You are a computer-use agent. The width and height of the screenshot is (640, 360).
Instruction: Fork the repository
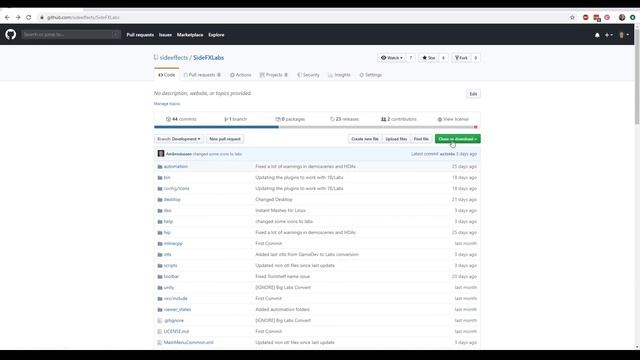click(462, 58)
